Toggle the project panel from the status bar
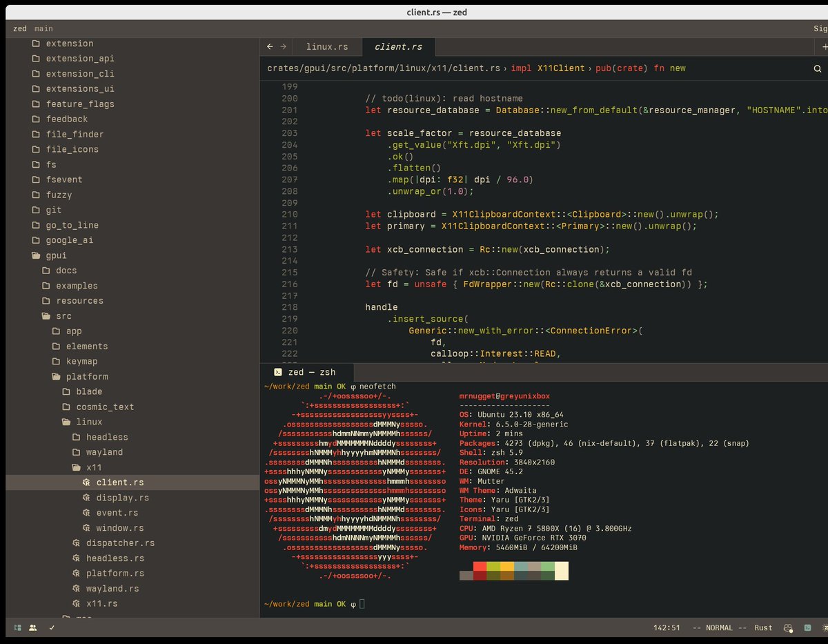Screen dimensions: 828x644 [x=17, y=628]
